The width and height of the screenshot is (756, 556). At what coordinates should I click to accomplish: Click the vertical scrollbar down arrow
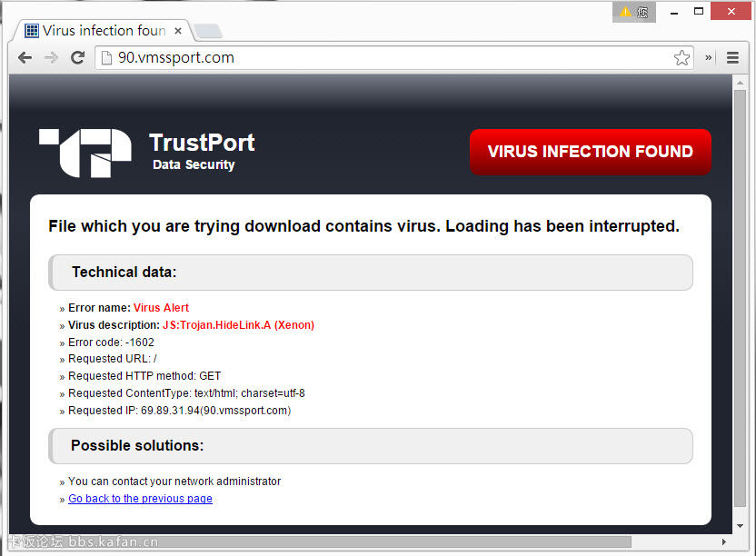(x=740, y=526)
